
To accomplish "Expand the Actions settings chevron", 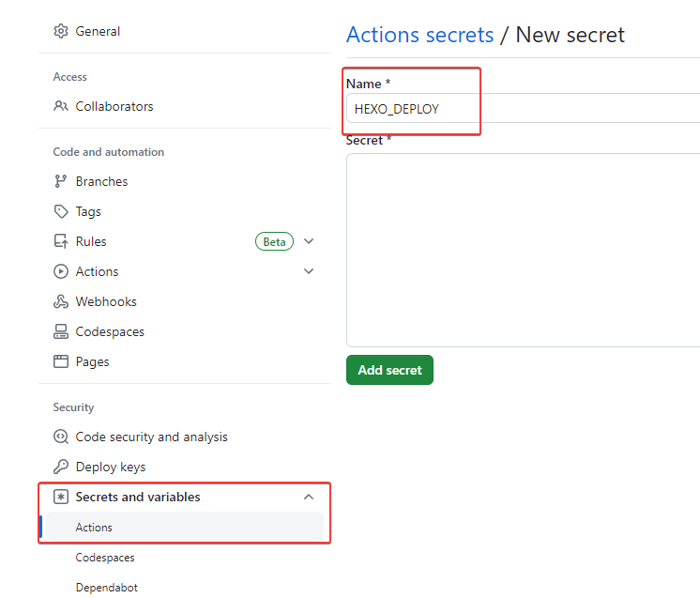I will 309,271.
